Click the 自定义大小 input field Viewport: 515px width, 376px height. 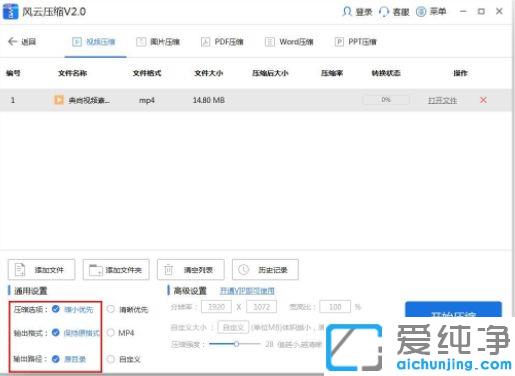233,327
